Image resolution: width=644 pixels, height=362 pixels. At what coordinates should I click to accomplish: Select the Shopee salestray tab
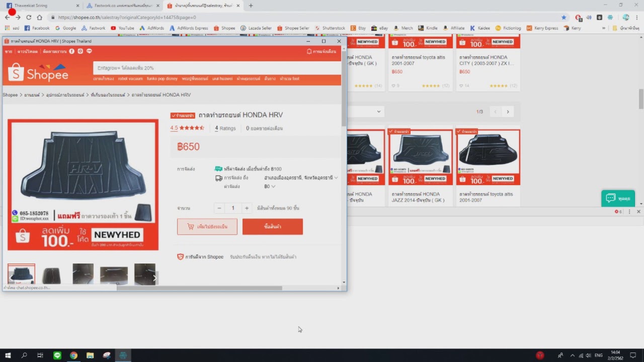tap(204, 6)
